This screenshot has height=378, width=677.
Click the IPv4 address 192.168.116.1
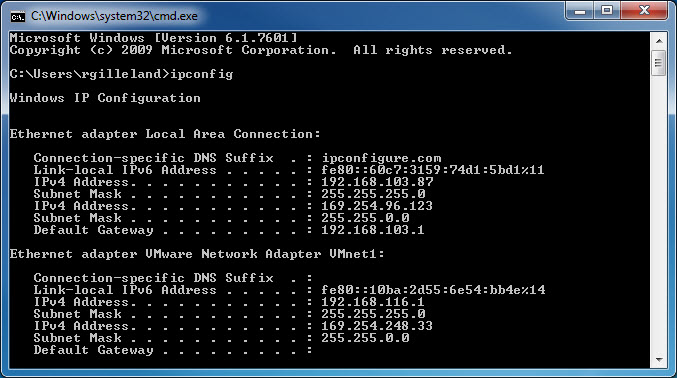(373, 302)
